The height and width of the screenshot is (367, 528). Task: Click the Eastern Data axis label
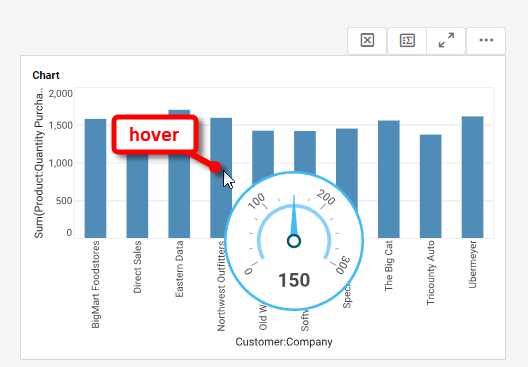[x=179, y=269]
